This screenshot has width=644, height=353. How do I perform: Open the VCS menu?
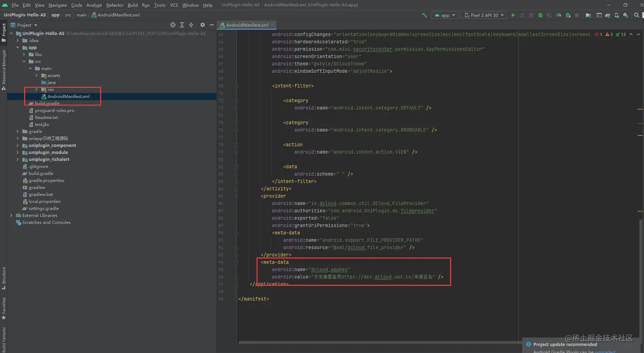(174, 5)
